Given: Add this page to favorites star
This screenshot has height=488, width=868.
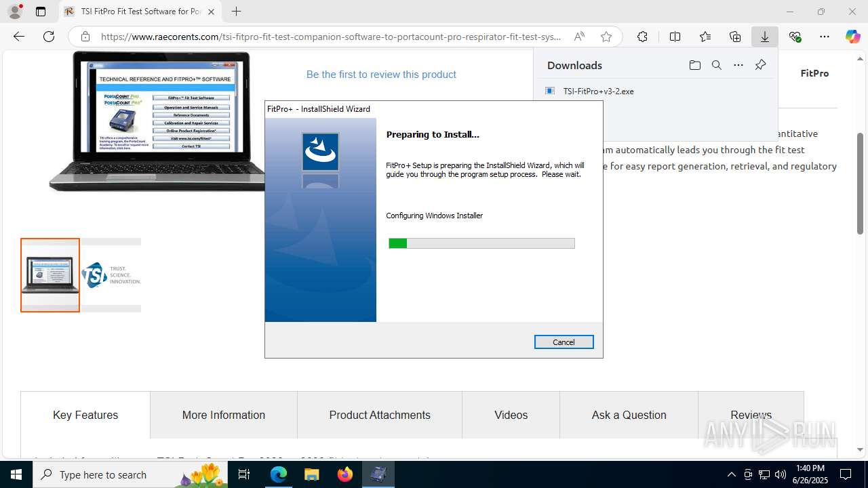Looking at the screenshot, I should (x=606, y=37).
